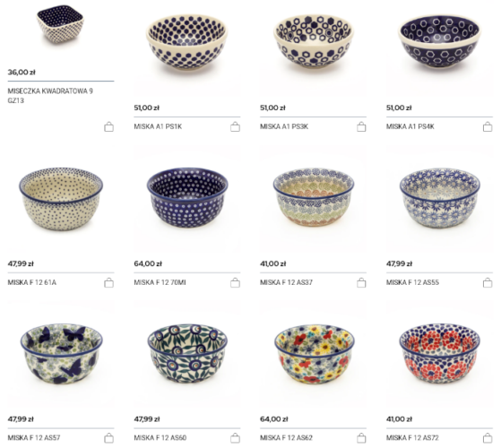Click cart icon for MISKA A1 PS3K
The width and height of the screenshot is (501, 448).
[x=361, y=126]
